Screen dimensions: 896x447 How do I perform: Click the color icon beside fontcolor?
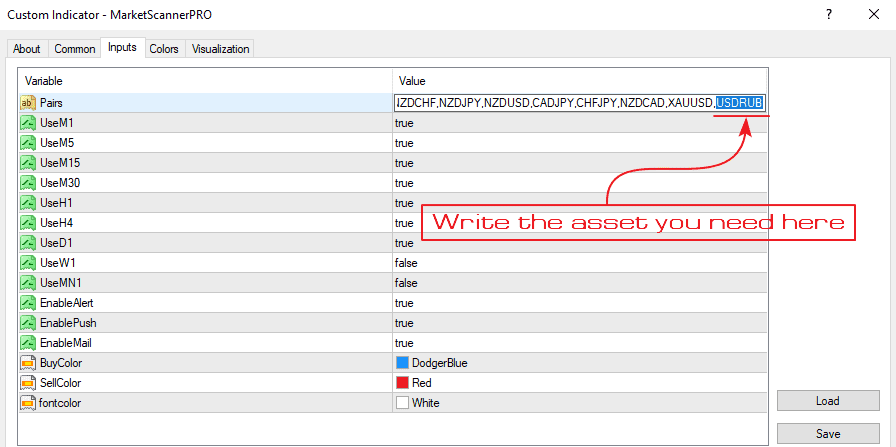tap(27, 403)
